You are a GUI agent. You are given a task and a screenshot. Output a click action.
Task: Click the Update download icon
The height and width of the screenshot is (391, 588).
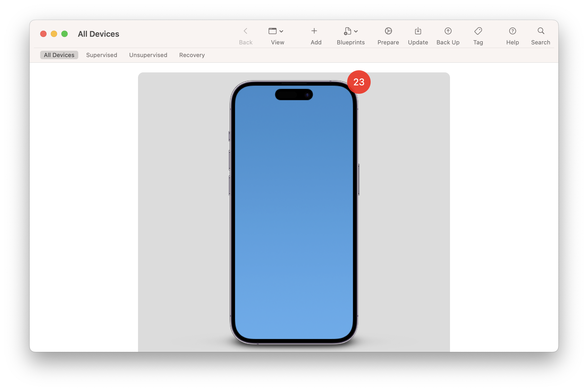click(418, 31)
